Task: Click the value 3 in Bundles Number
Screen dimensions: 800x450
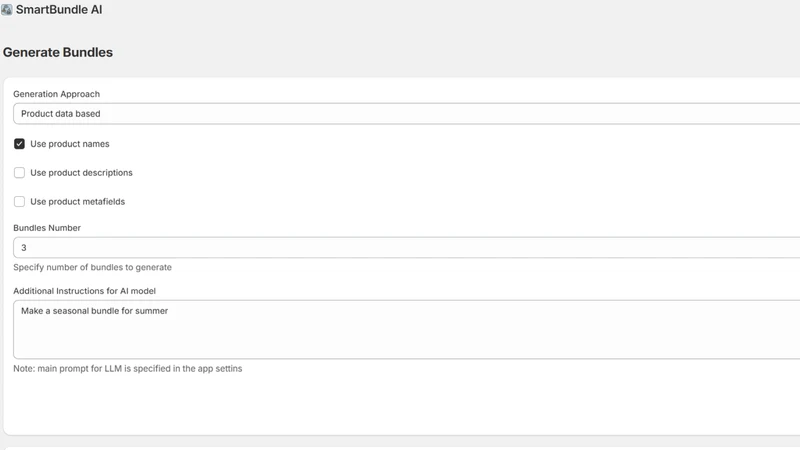Action: (x=23, y=247)
